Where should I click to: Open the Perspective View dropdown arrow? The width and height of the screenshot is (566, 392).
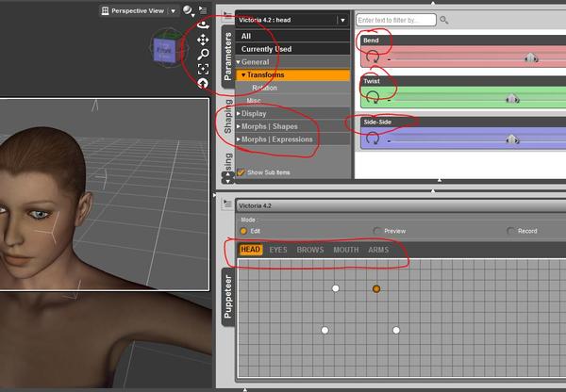174,11
